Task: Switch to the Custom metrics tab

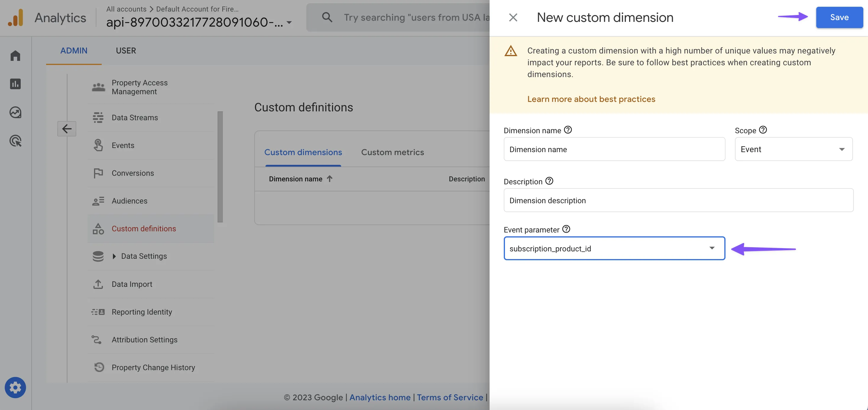Action: click(x=392, y=152)
